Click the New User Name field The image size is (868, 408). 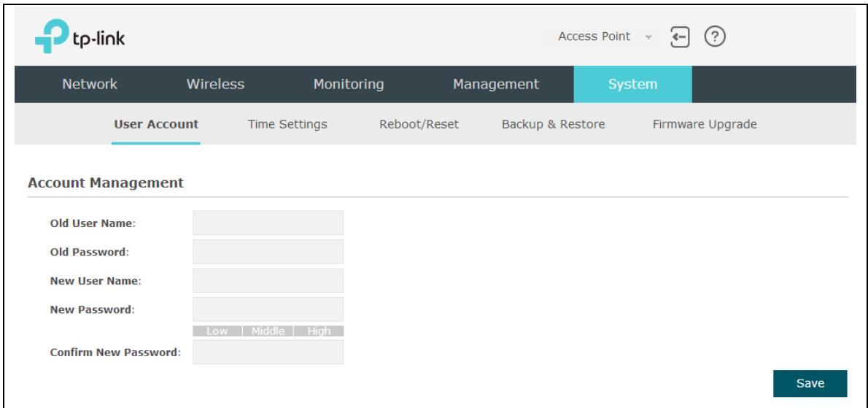point(268,281)
